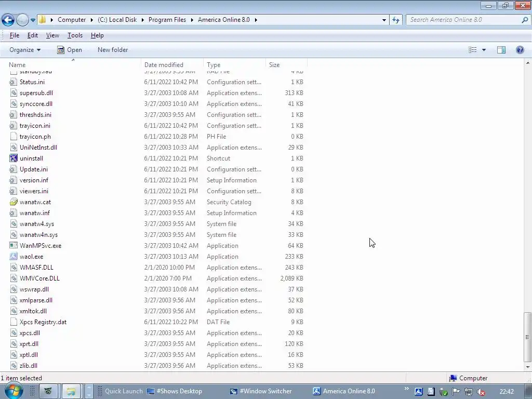The height and width of the screenshot is (399, 532).
Task: Click the Action Center flag tray icon
Action: tap(456, 392)
